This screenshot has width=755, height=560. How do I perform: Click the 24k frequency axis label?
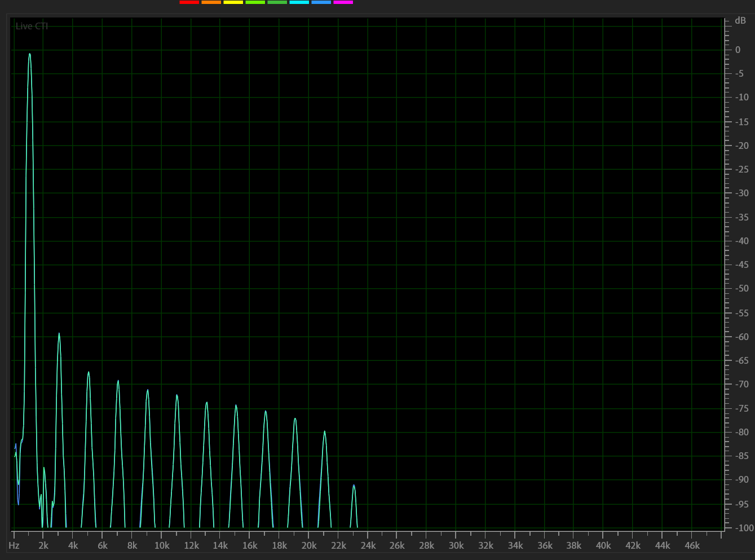click(368, 545)
